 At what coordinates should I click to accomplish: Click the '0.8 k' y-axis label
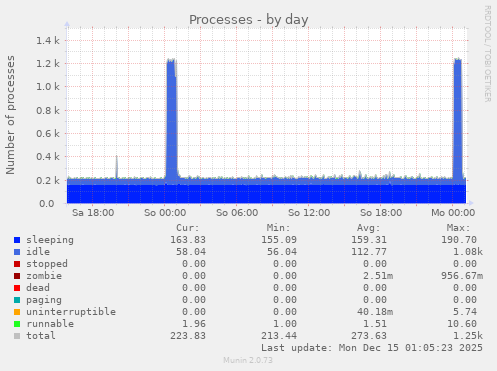pos(48,110)
